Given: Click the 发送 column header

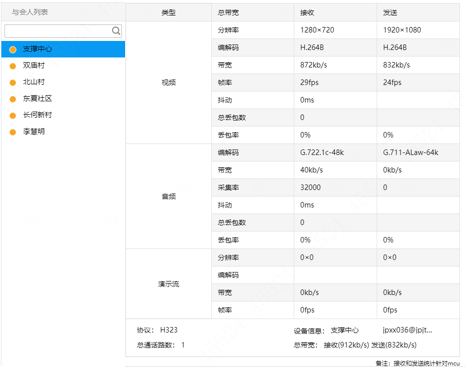Looking at the screenshot, I should (418, 13).
